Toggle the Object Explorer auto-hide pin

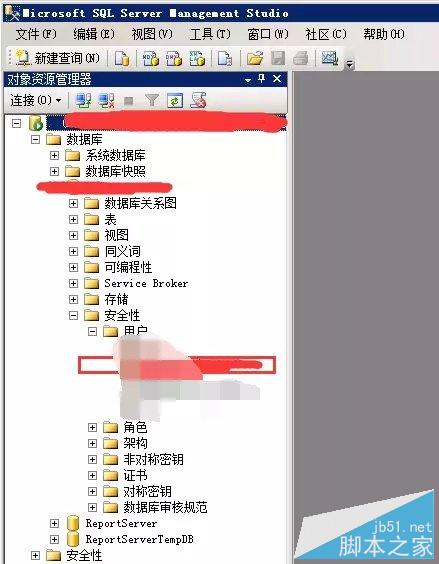tap(262, 78)
